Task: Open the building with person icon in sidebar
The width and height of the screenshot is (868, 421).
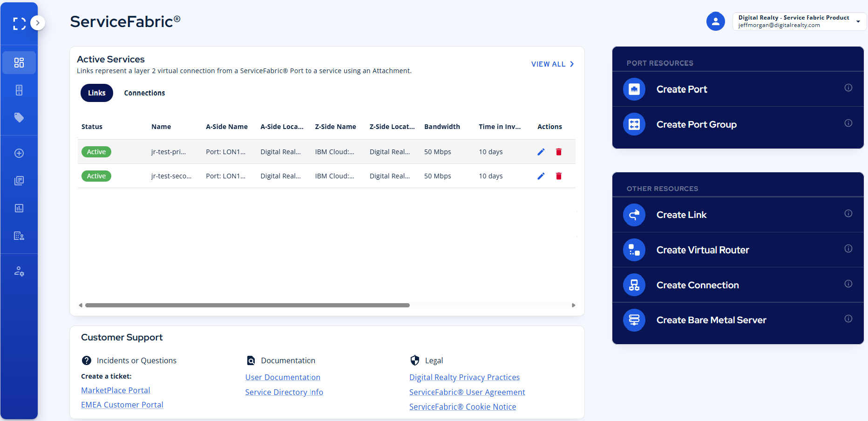Action: point(19,236)
